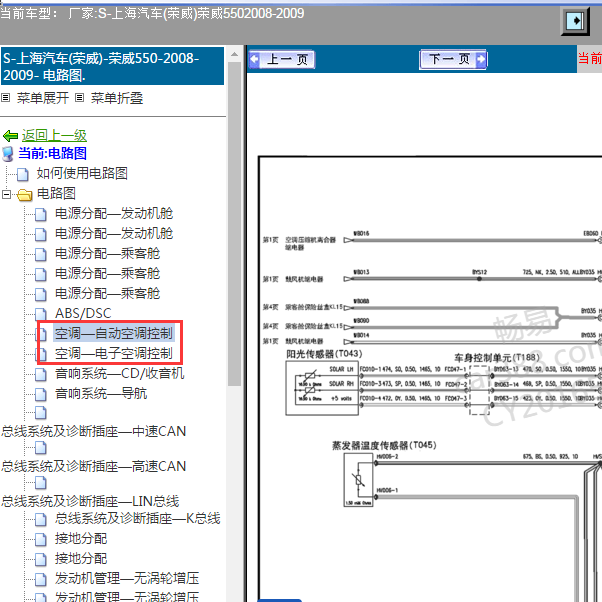Click the tree panel scroll-up arrow
The image size is (602, 602).
[234, 55]
